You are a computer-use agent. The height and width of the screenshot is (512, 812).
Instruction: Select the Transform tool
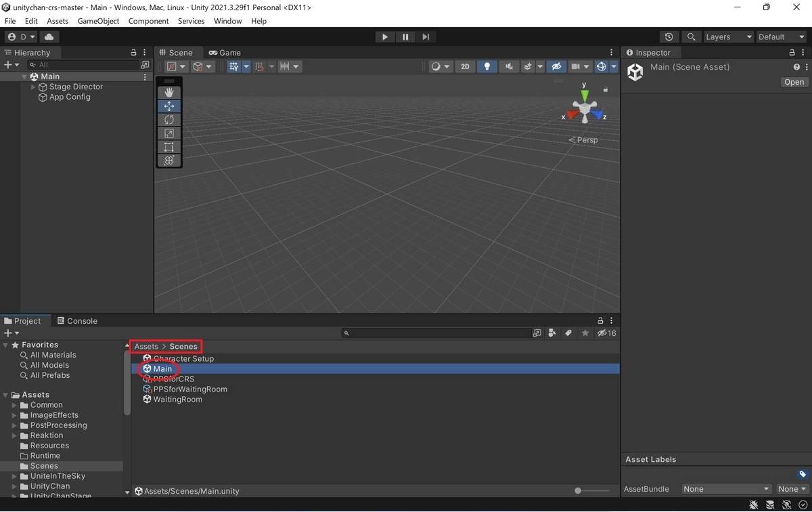(169, 161)
